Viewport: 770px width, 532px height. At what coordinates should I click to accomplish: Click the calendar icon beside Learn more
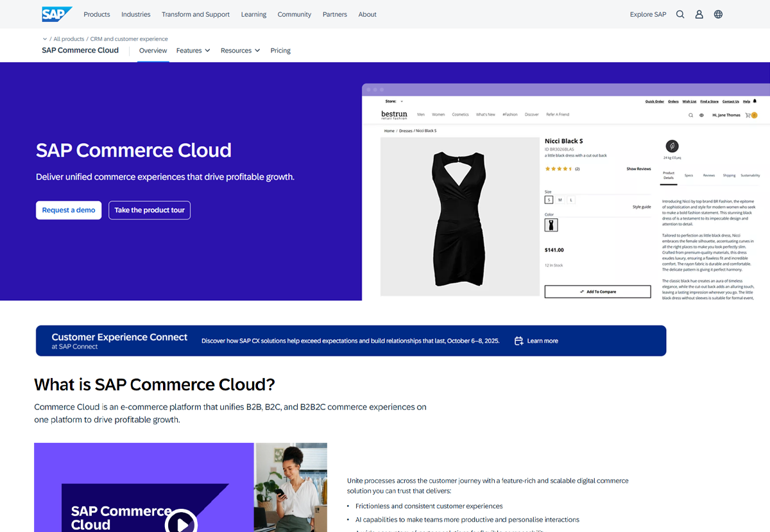coord(518,341)
